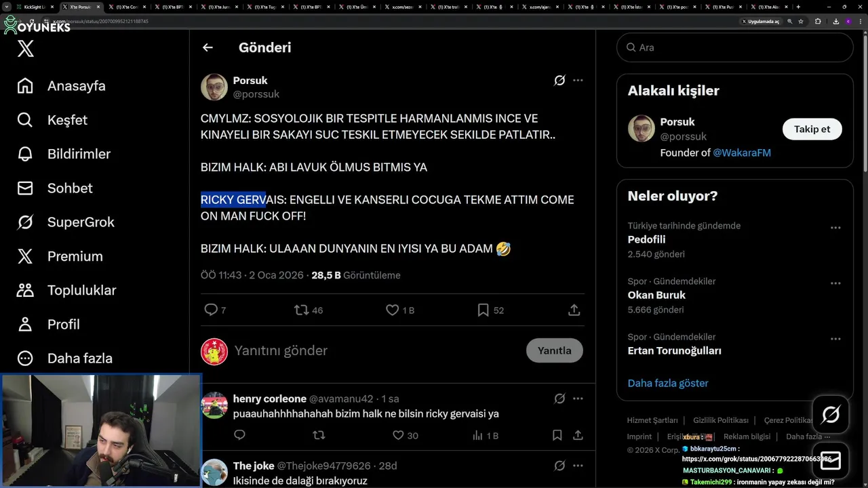Open the floating messages envelope icon
The width and height of the screenshot is (868, 488).
pos(831,460)
